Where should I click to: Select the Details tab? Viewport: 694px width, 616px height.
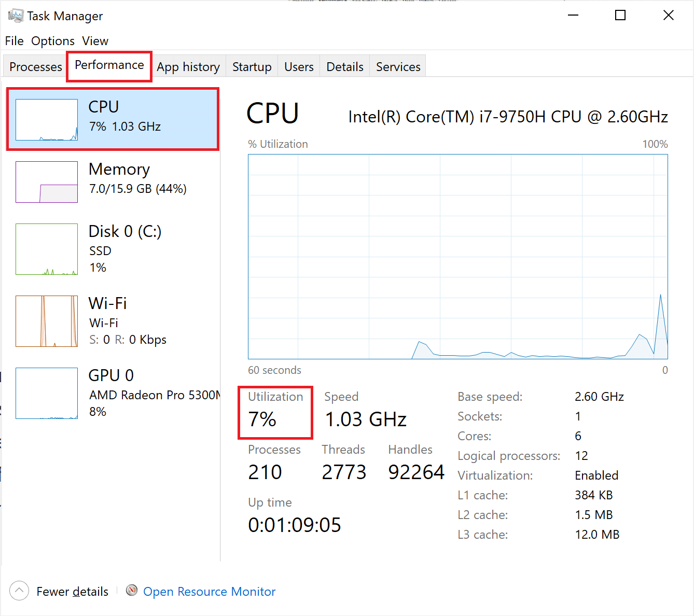coord(344,66)
